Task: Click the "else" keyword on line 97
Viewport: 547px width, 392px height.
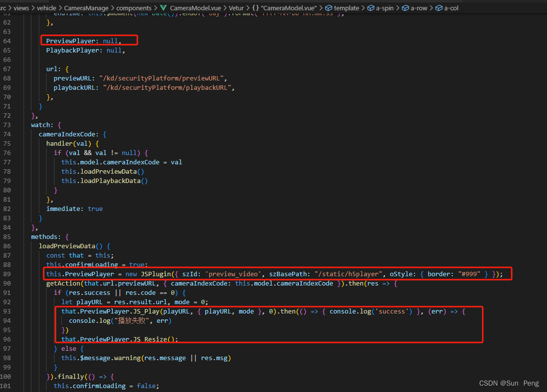Action: pyautogui.click(x=69, y=349)
